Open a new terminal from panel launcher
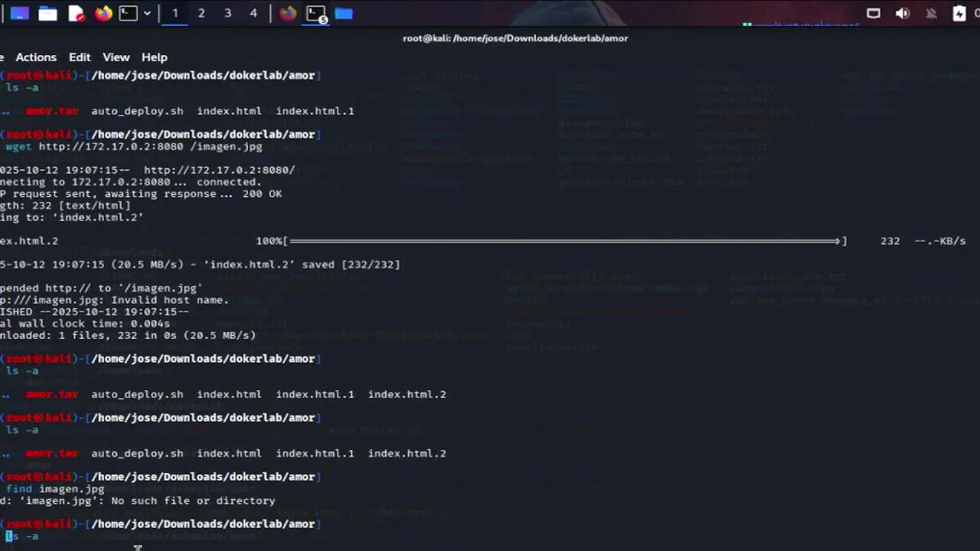This screenshot has width=980, height=551. (x=128, y=13)
